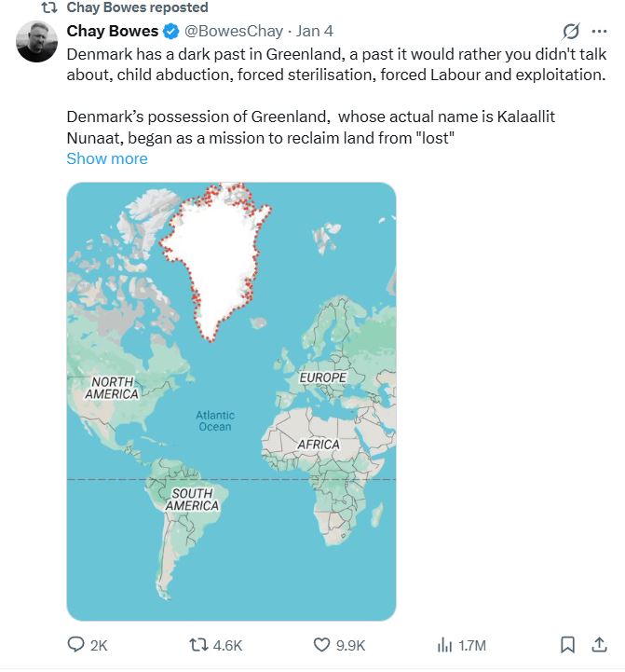Bookmark this post
The height and width of the screenshot is (672, 625).
coord(566,645)
